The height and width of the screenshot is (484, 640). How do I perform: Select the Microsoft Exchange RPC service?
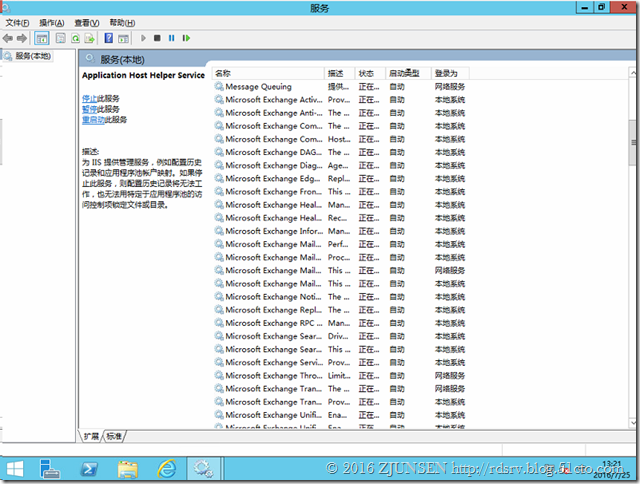[340, 323]
